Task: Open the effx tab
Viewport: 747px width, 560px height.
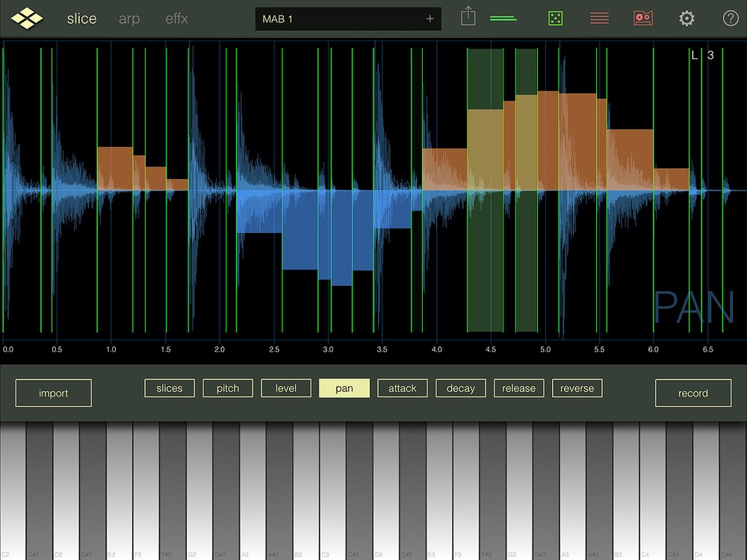Action: [x=176, y=19]
